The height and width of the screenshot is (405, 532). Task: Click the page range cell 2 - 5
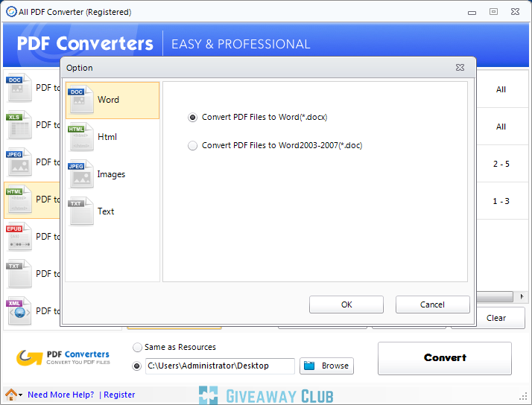(x=501, y=164)
